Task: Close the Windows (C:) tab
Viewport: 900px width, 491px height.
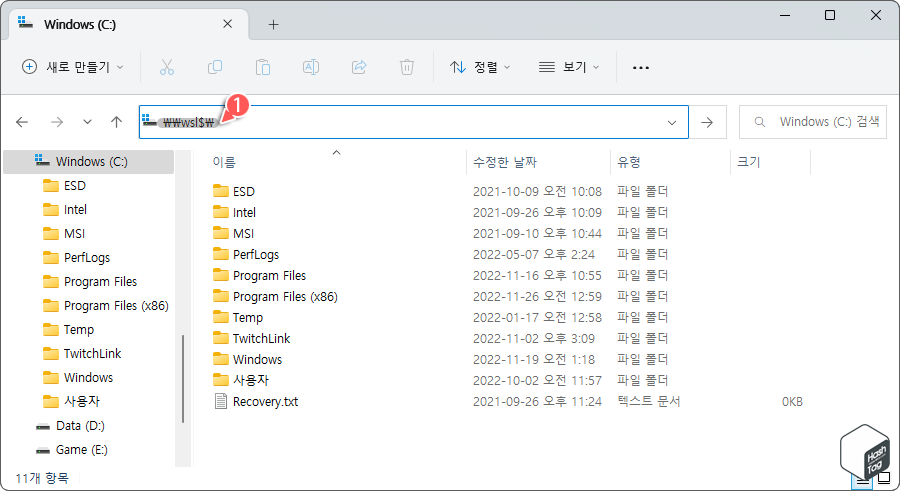Action: [x=227, y=24]
